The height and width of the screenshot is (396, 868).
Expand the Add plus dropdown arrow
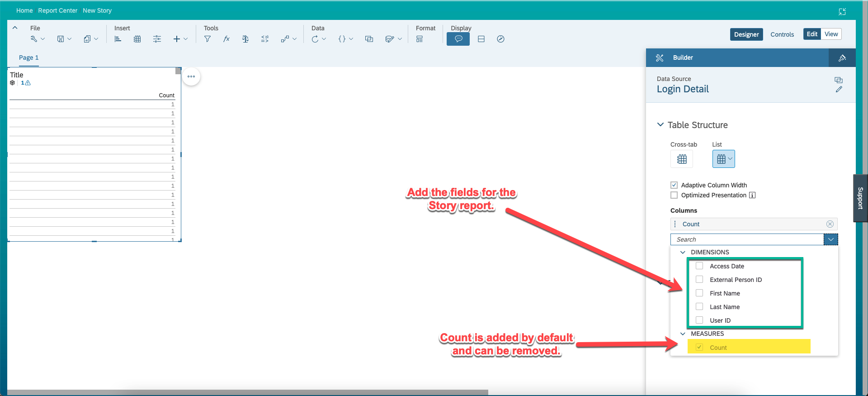coord(186,39)
